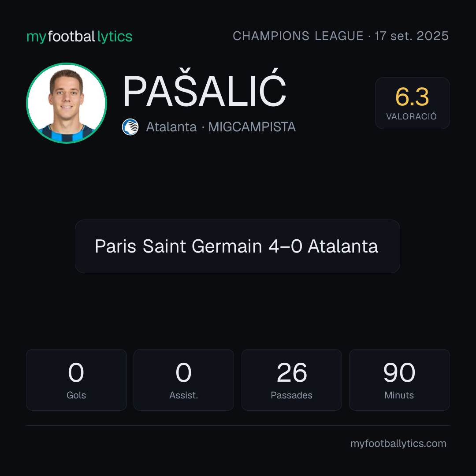Select the 6.3 Valoració rating badge
Image resolution: width=476 pixels, height=476 pixels.
point(412,103)
